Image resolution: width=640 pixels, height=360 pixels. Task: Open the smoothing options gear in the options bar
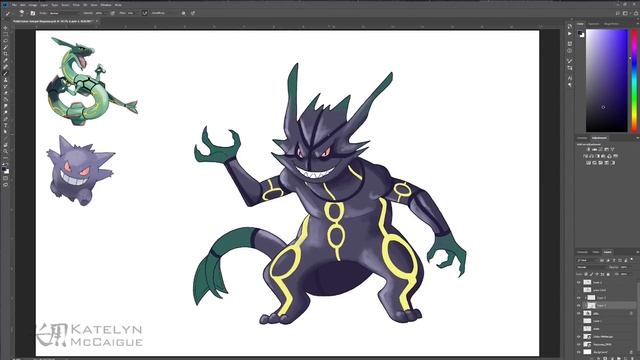(184, 13)
